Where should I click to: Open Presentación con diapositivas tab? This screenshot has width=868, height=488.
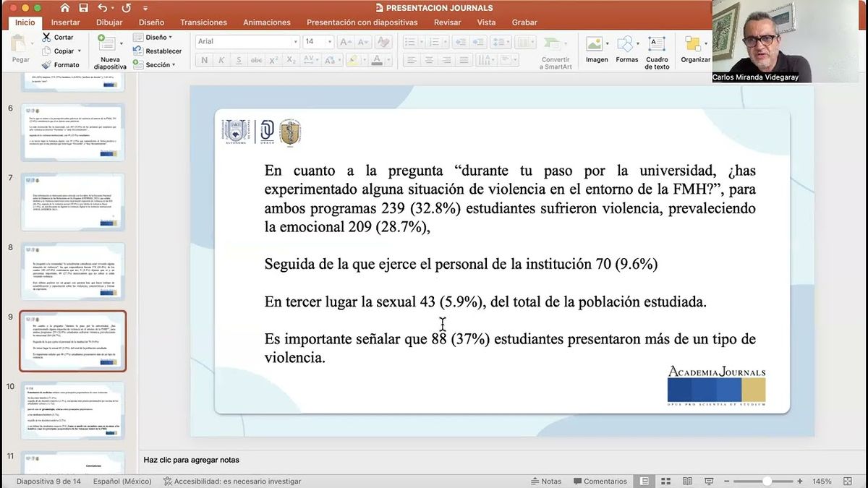[x=362, y=22]
